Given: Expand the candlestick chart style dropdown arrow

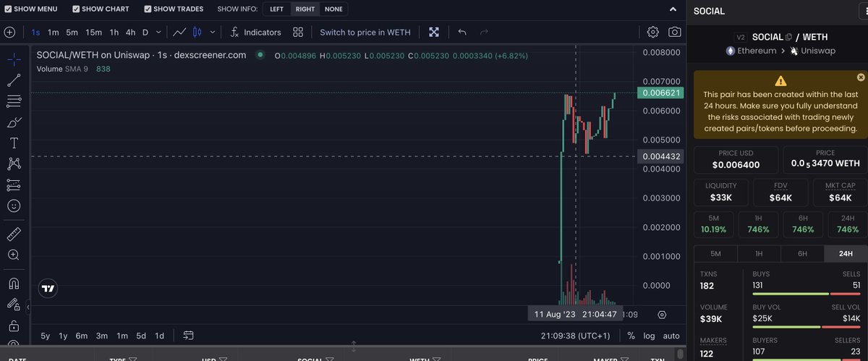Looking at the screenshot, I should (x=213, y=33).
